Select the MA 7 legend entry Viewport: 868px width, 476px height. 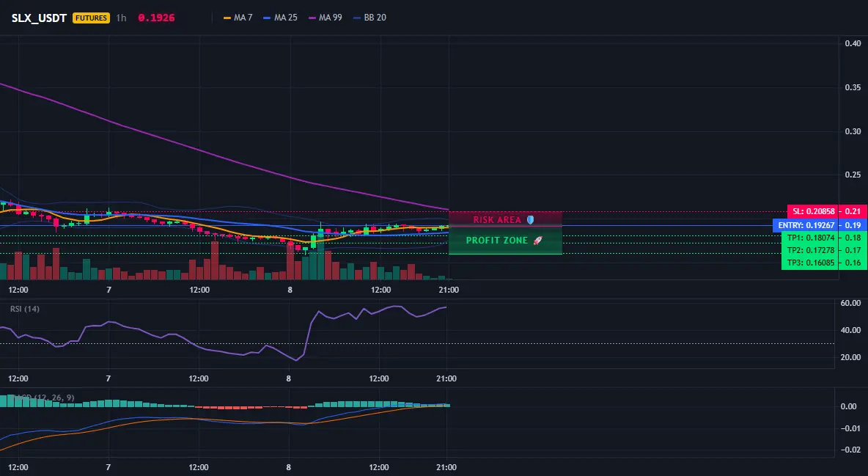click(x=238, y=18)
